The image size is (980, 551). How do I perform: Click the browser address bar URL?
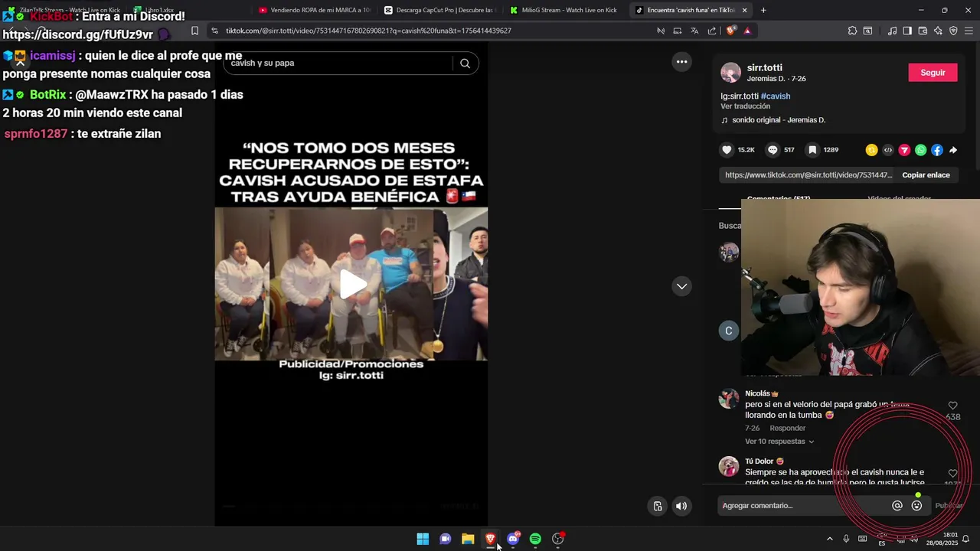click(368, 31)
